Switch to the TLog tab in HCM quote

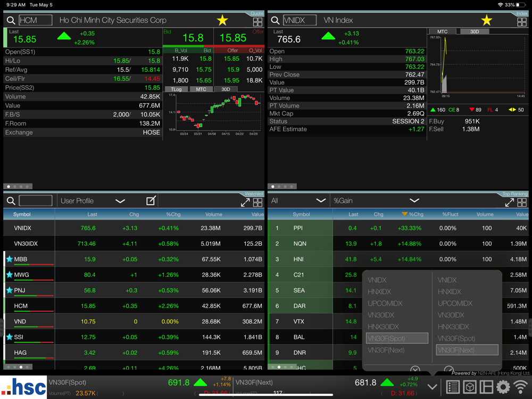coord(176,89)
